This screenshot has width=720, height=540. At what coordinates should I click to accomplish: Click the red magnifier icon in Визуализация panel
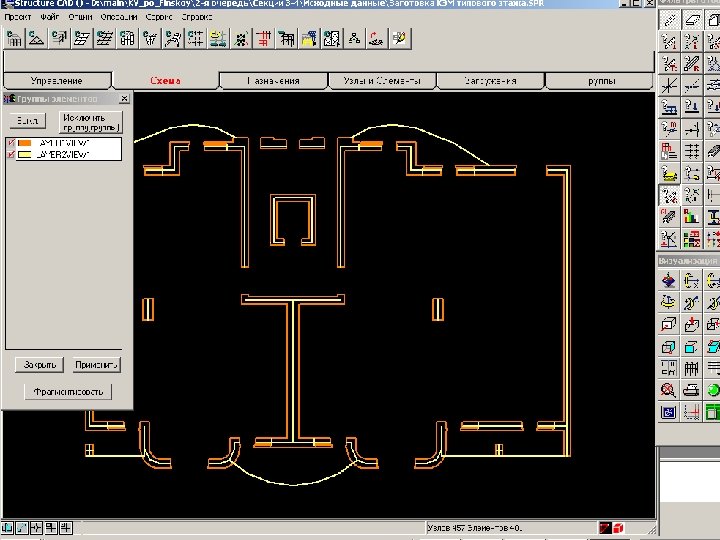tap(668, 390)
